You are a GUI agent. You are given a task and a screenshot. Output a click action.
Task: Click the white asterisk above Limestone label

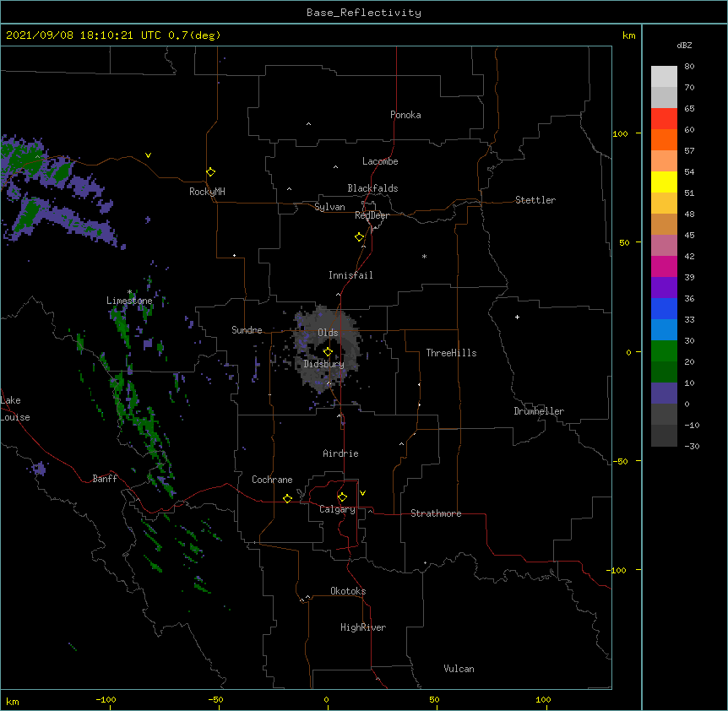(x=130, y=292)
